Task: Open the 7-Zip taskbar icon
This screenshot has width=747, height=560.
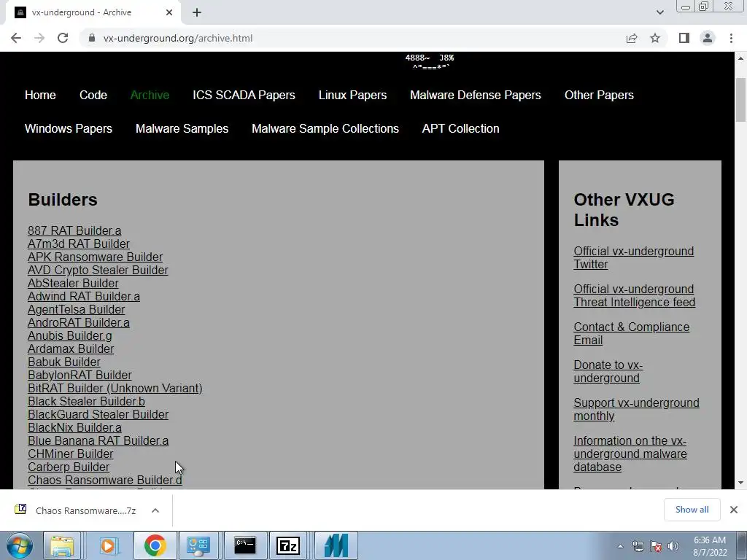Action: (287, 545)
